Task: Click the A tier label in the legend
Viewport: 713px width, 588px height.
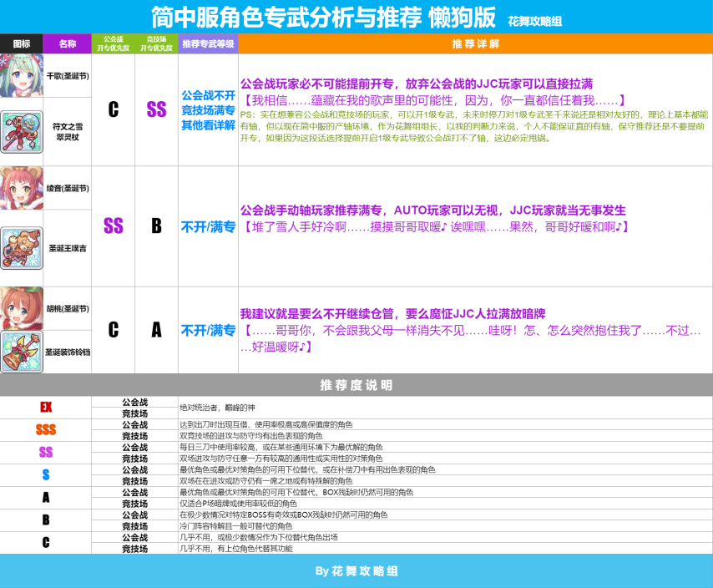Action: click(46, 497)
